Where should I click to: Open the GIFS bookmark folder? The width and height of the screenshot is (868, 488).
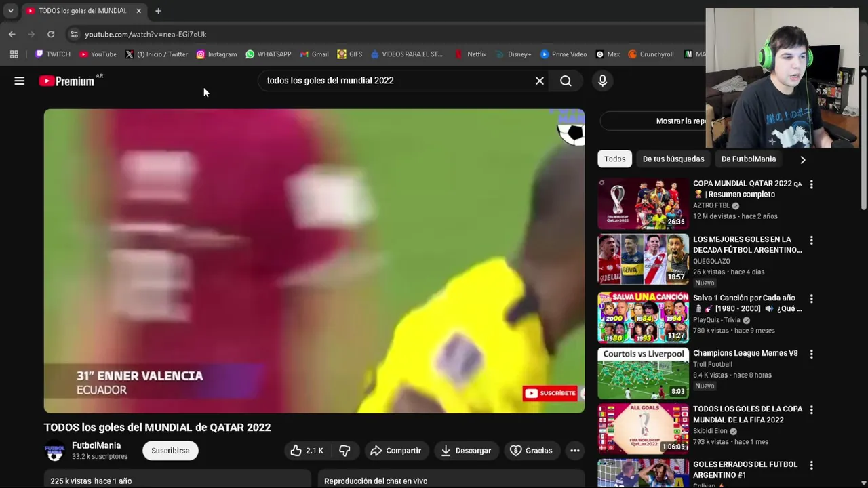tap(350, 54)
